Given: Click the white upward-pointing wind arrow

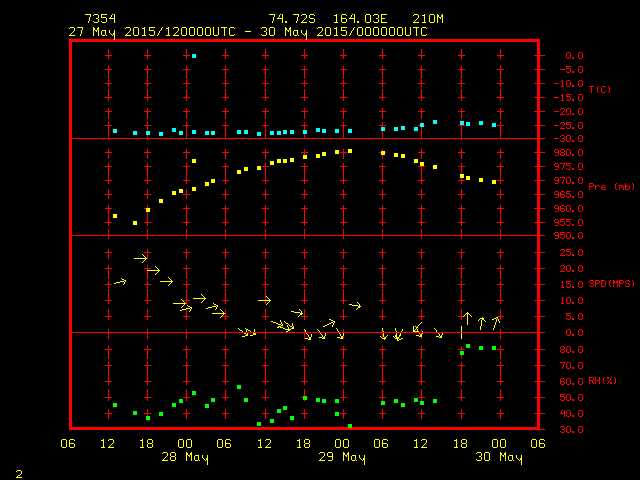Looking at the screenshot, I should pos(467,318).
